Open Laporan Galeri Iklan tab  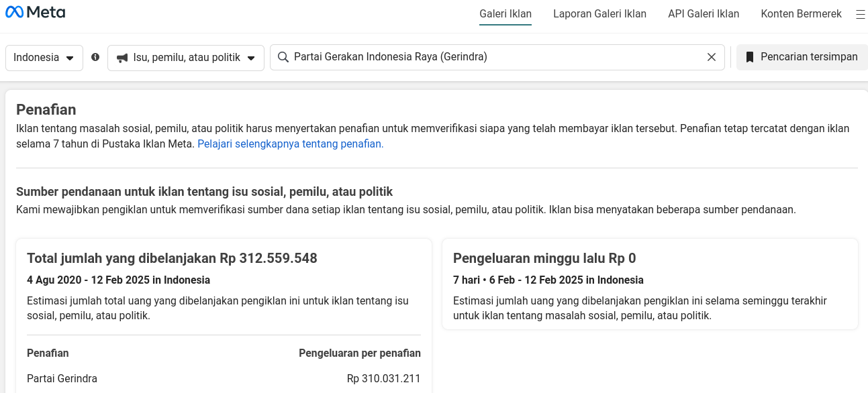[x=599, y=13]
